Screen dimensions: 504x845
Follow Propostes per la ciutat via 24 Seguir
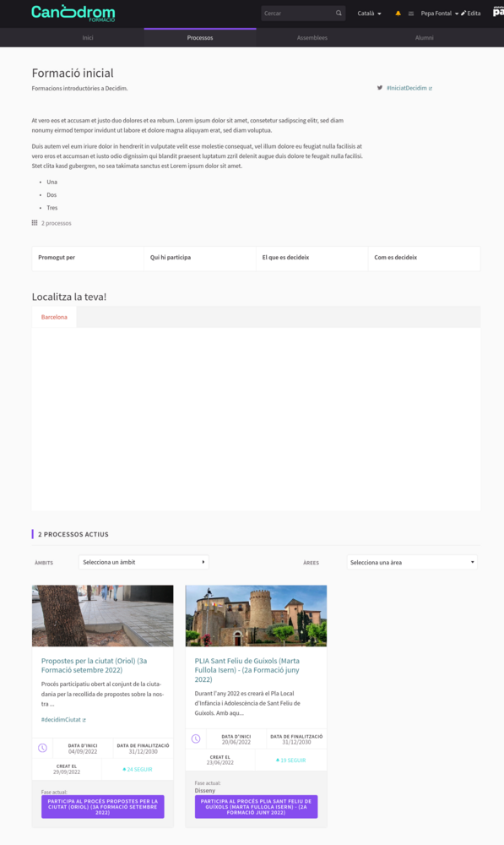tap(138, 770)
